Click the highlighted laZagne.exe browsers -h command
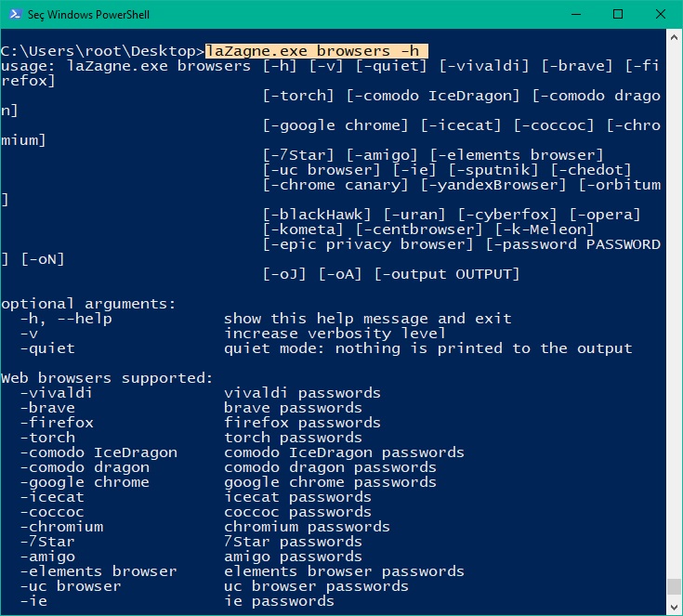The image size is (683, 616). click(x=316, y=51)
